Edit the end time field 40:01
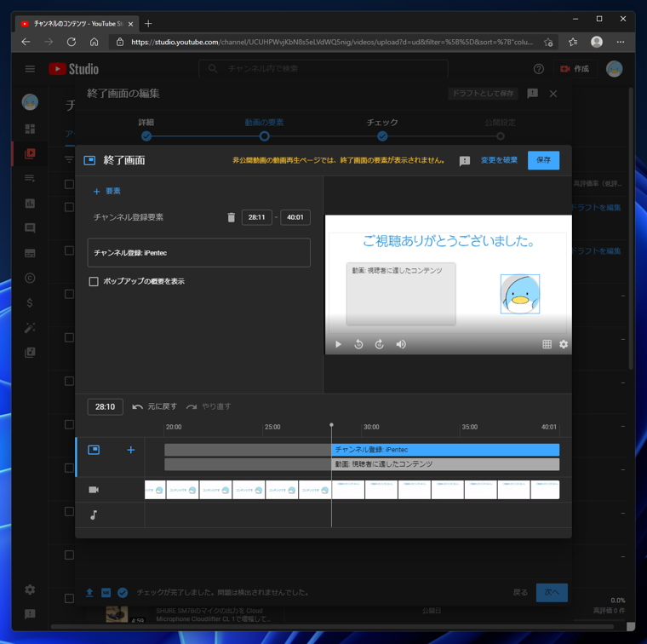Viewport: 647px width, 644px height. [x=295, y=217]
